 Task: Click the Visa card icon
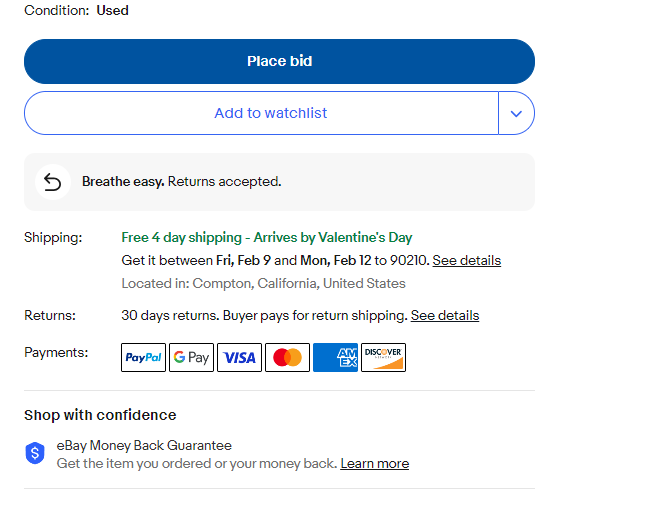(x=239, y=357)
